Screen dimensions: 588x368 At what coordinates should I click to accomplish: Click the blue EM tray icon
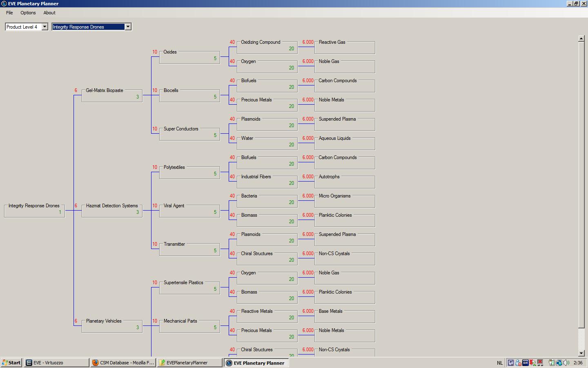[x=526, y=363]
